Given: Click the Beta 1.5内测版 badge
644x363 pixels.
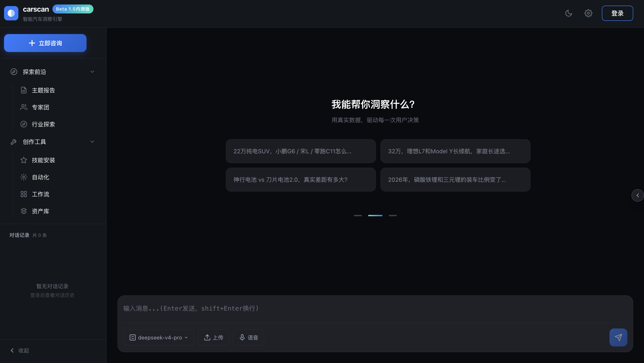Looking at the screenshot, I should click(73, 9).
